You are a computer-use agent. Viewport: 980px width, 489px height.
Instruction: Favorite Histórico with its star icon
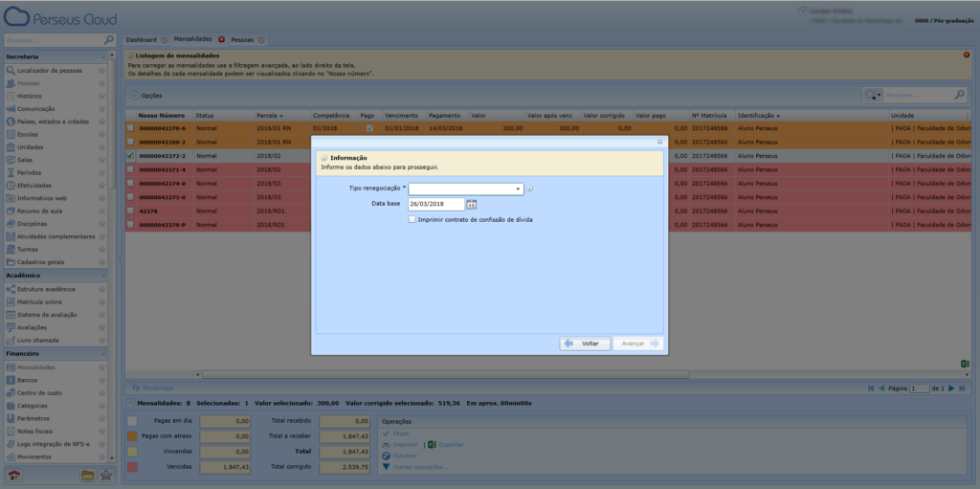(x=101, y=97)
